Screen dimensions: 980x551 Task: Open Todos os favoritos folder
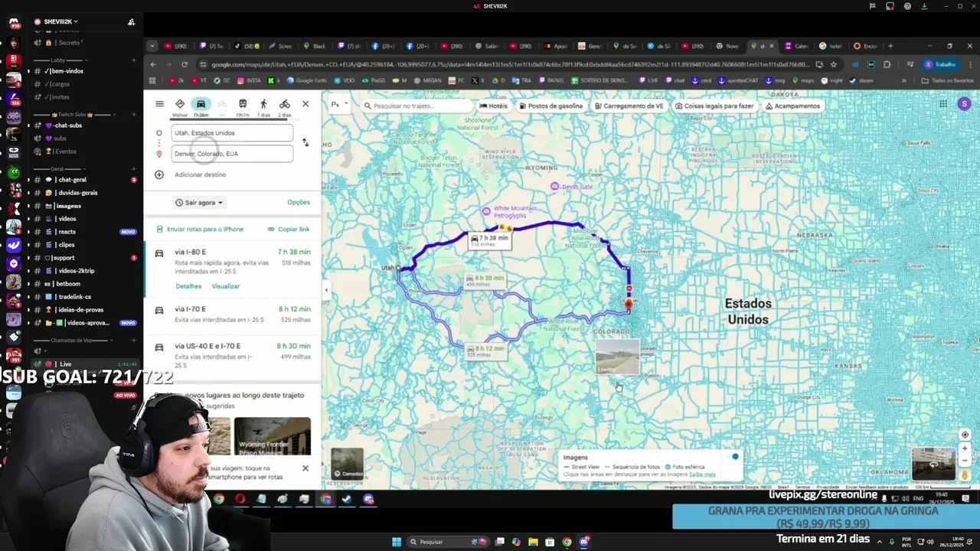pos(948,80)
